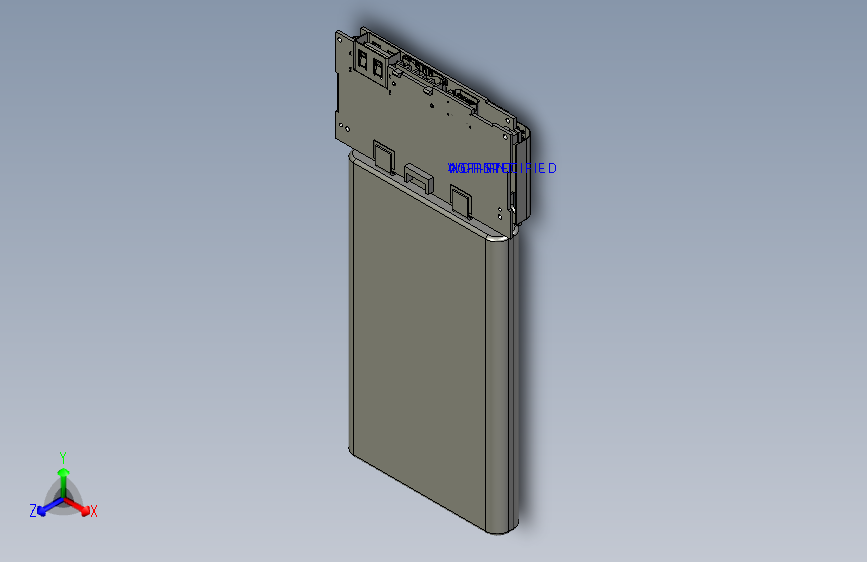The image size is (867, 562).
Task: Click the blue Z axis label on triad
Action: coord(33,511)
